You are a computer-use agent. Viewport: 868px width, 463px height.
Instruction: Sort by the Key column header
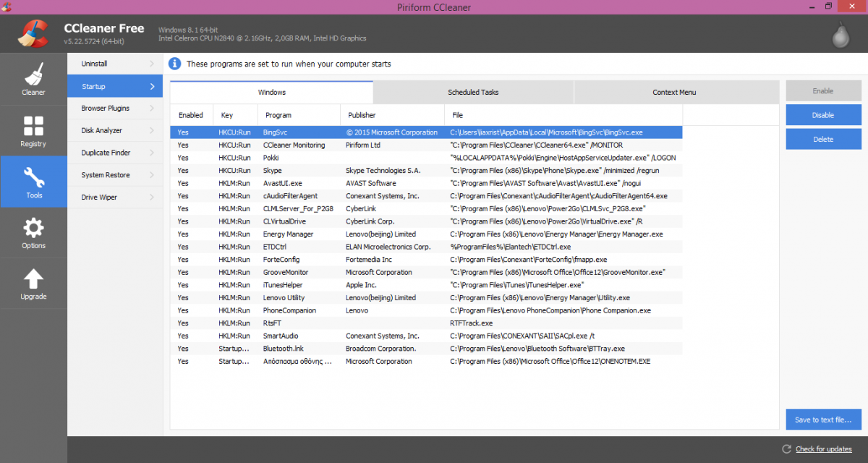tap(236, 115)
